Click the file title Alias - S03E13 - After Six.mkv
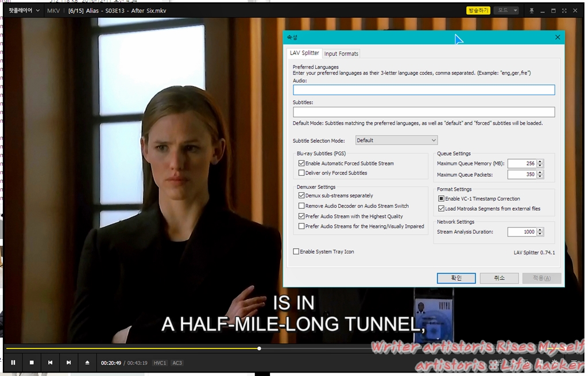588x376 pixels. click(126, 10)
